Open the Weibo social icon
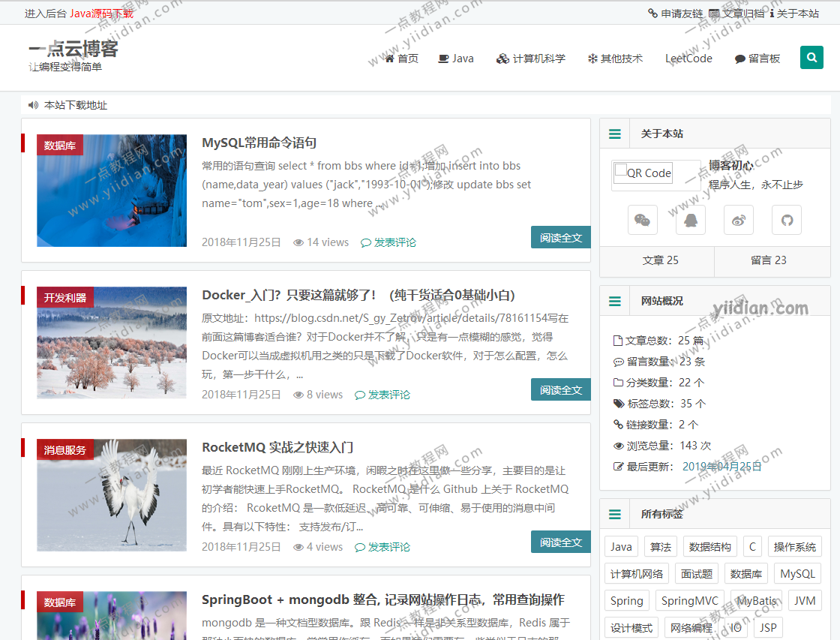This screenshot has height=640, width=840. [x=739, y=220]
